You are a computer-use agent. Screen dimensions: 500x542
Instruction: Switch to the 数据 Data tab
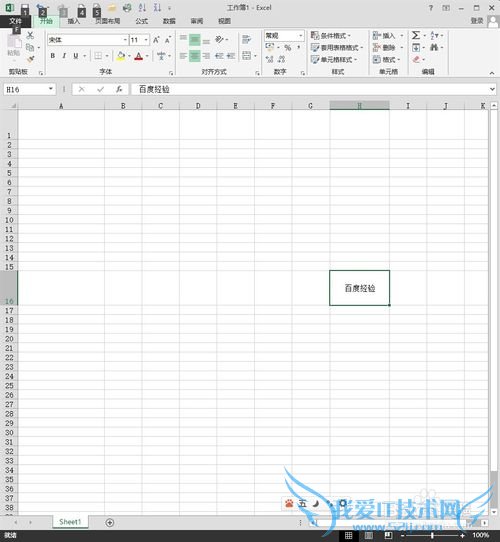coord(169,21)
